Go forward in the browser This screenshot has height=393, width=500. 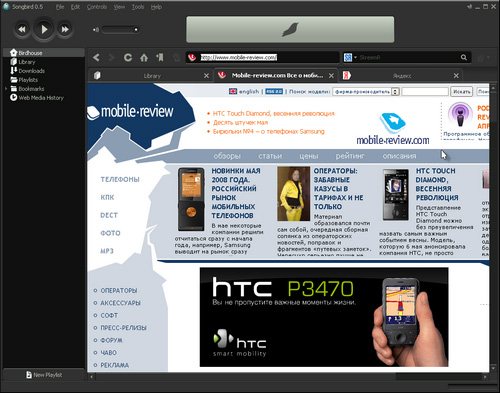coord(112,57)
